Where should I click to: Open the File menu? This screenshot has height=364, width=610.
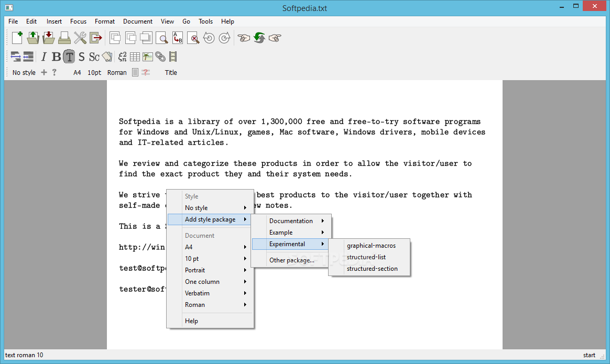[13, 21]
